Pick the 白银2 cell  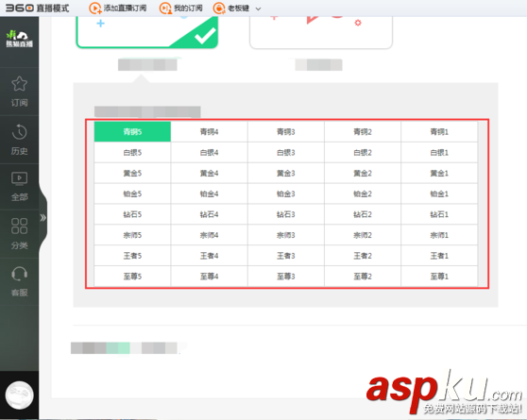click(x=363, y=153)
